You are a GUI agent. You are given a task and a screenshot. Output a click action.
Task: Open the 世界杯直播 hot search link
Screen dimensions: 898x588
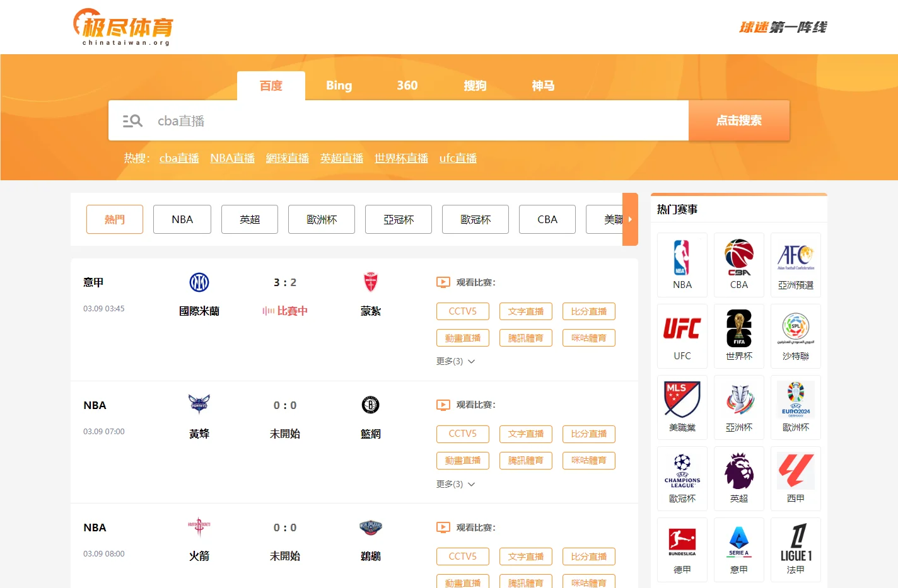pos(401,158)
